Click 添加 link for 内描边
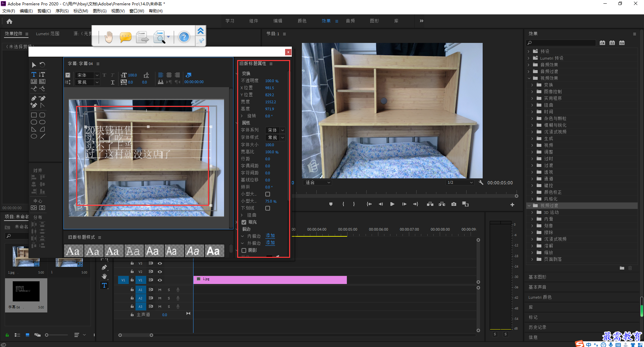 pyautogui.click(x=270, y=236)
